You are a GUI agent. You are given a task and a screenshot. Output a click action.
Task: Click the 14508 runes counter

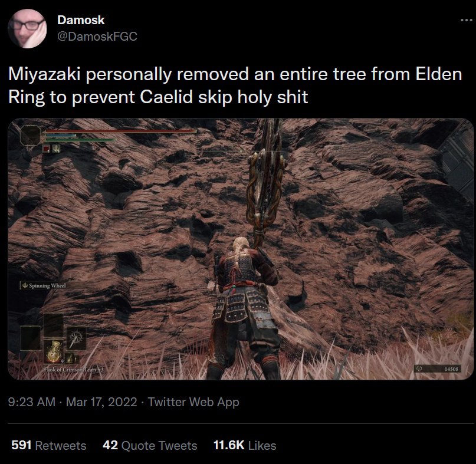point(438,368)
